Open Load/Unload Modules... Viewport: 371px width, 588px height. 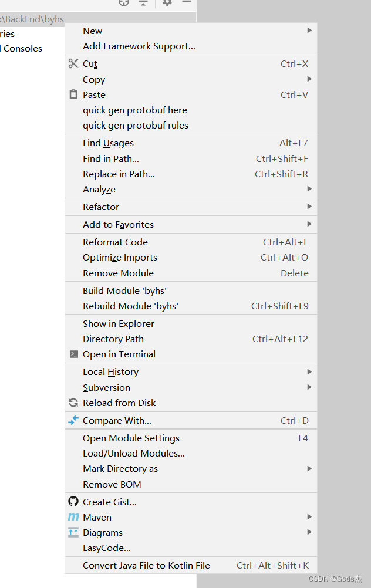click(x=191, y=454)
